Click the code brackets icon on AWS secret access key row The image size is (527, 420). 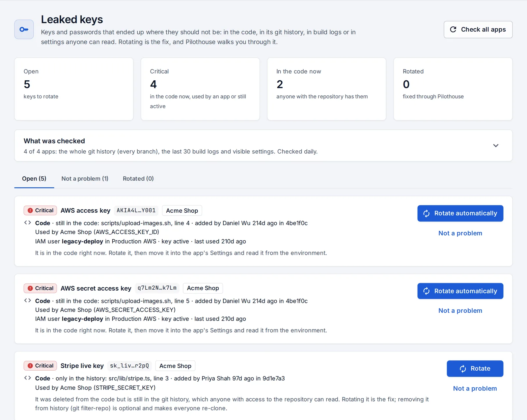pos(28,301)
